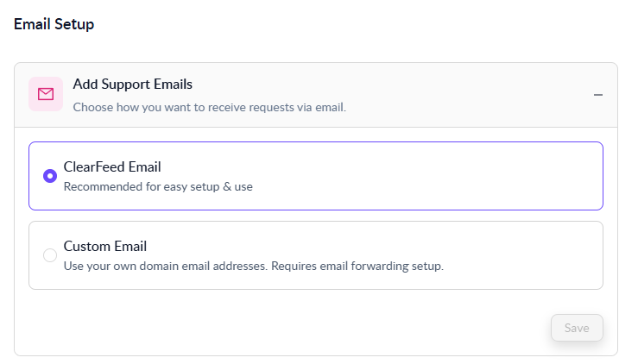Click the word "Custom" in the second option

click(x=85, y=247)
